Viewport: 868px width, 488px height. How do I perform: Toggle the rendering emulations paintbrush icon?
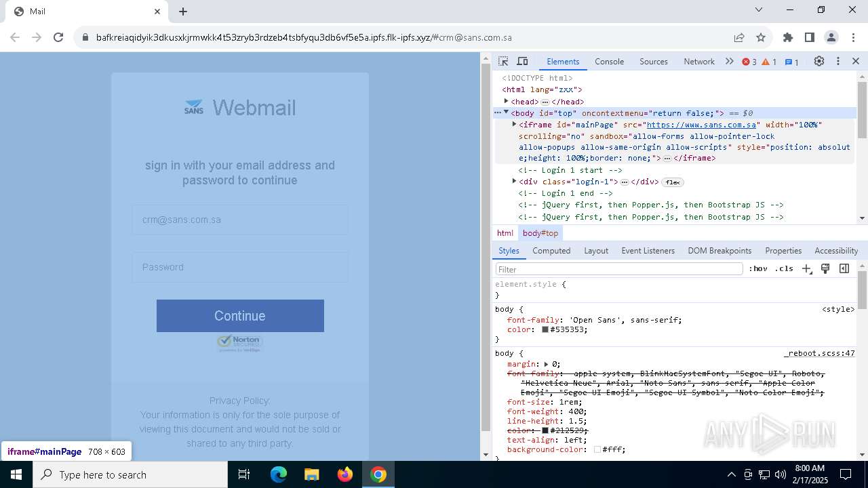825,268
